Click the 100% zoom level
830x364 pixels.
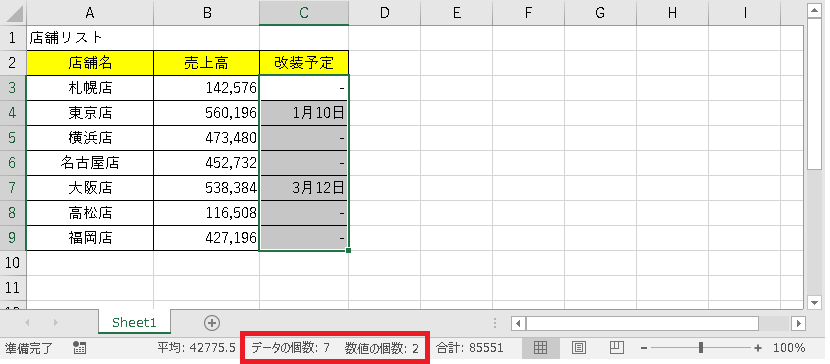coord(789,348)
